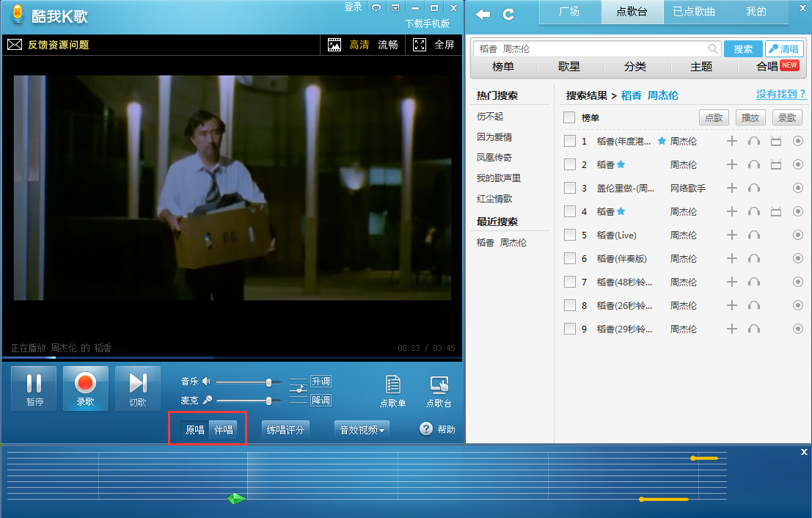Play MV of song 4 via TV icon
Viewport: 812px width, 518px height.
(776, 211)
